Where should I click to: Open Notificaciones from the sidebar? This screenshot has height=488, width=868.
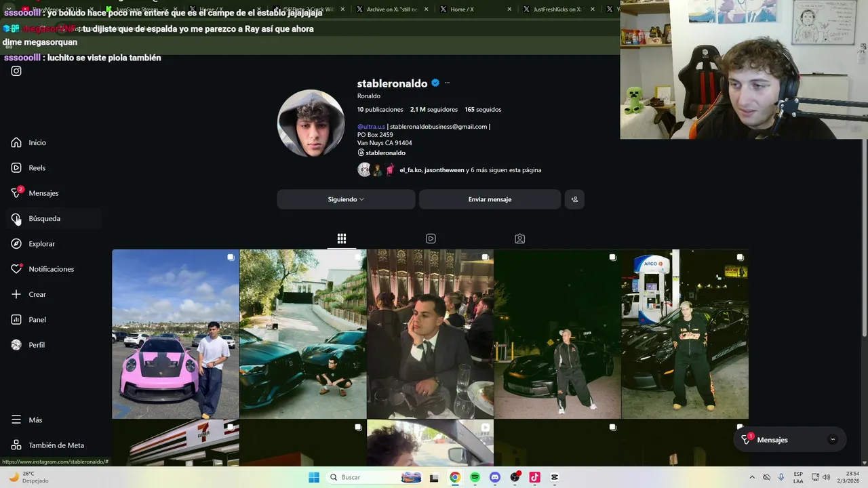point(54,269)
